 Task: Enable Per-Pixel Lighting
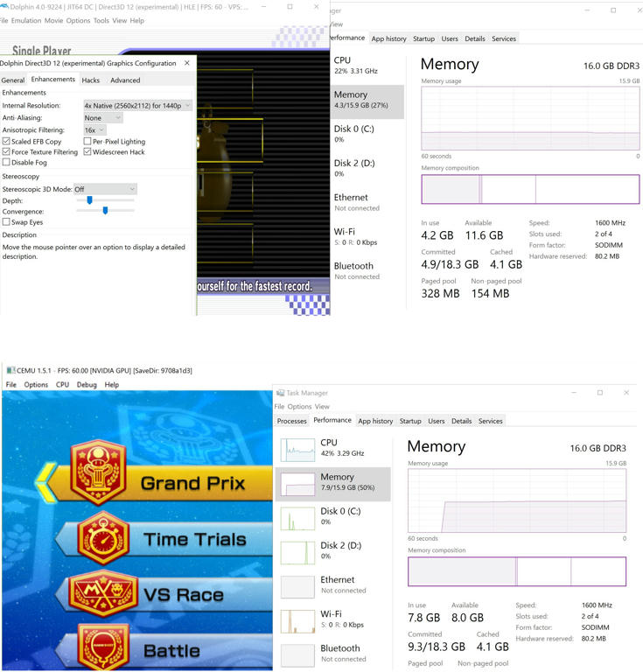(87, 142)
